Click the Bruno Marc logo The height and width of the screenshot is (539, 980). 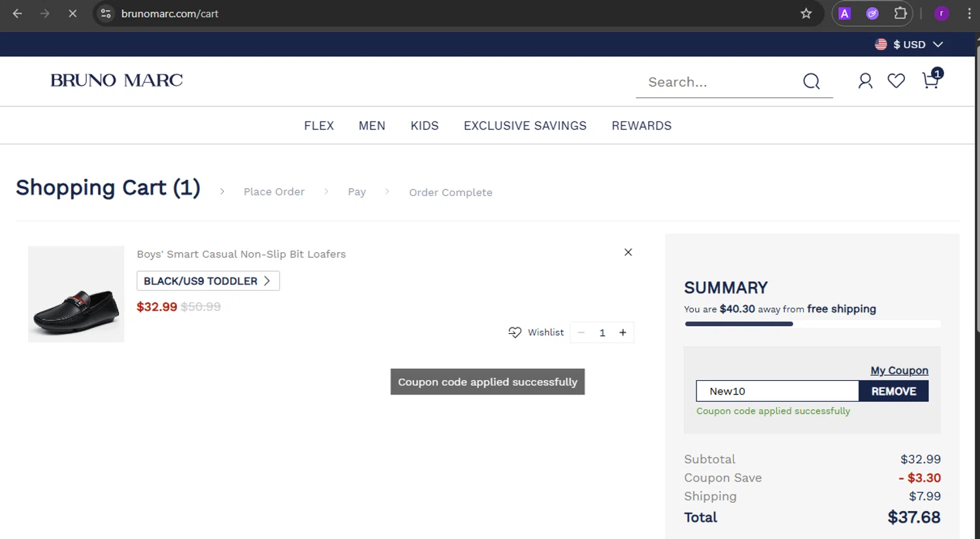[x=117, y=80]
